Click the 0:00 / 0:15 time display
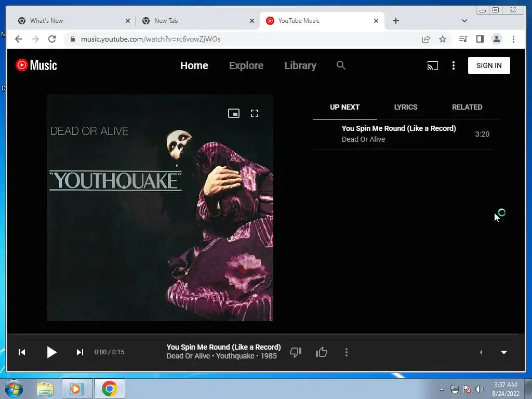The width and height of the screenshot is (532, 399). pos(109,352)
